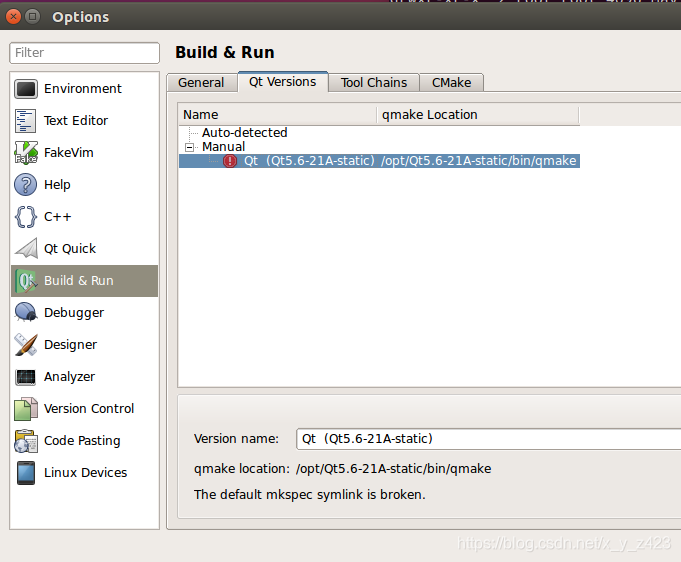This screenshot has height=562, width=681.
Task: Select the Linux Devices tablet icon
Action: (26, 473)
